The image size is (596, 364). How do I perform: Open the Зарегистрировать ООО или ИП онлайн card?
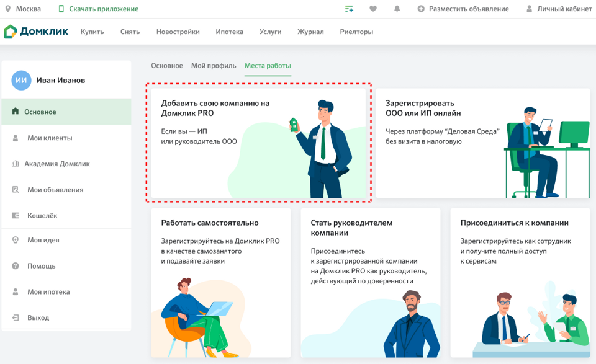point(483,143)
